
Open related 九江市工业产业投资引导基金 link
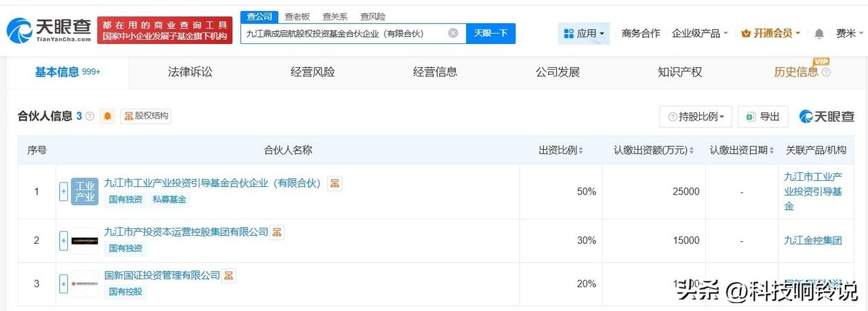[x=813, y=192]
